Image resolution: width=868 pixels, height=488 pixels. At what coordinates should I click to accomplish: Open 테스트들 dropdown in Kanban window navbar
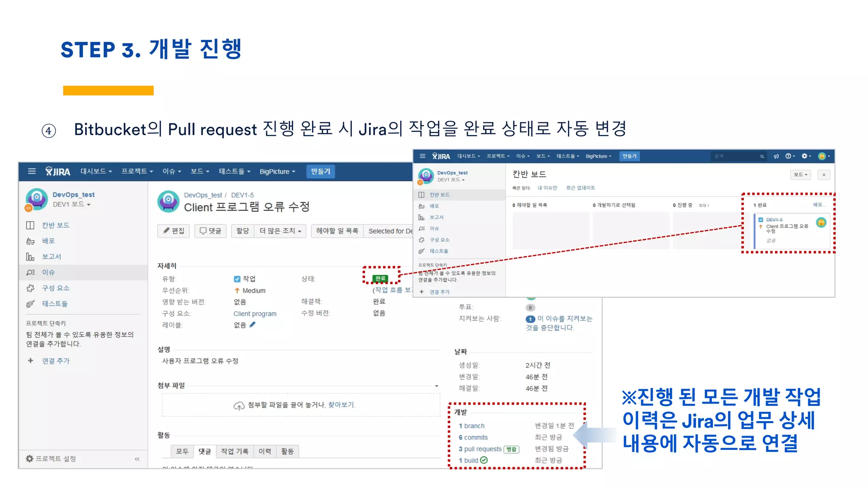point(568,156)
